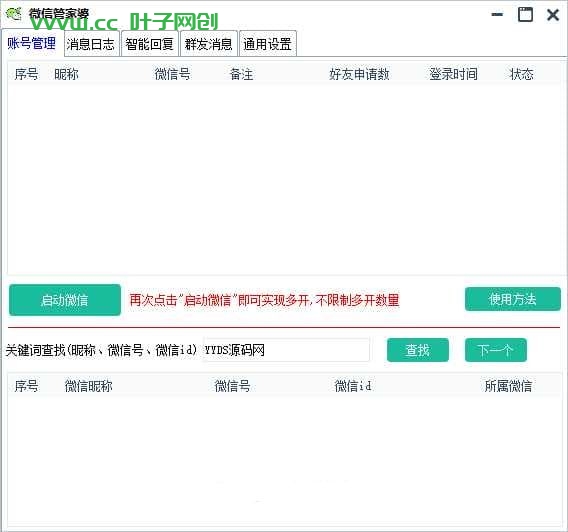
Task: Click the 微信号 header in results table
Action: pyautogui.click(x=232, y=386)
